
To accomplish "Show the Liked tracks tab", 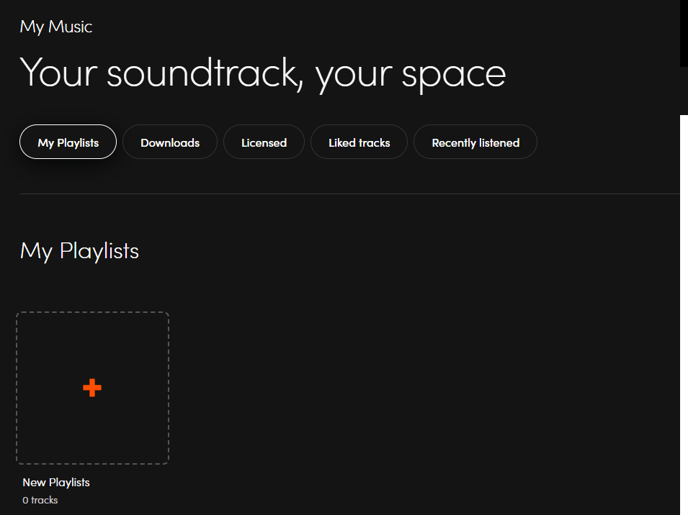I will [359, 142].
